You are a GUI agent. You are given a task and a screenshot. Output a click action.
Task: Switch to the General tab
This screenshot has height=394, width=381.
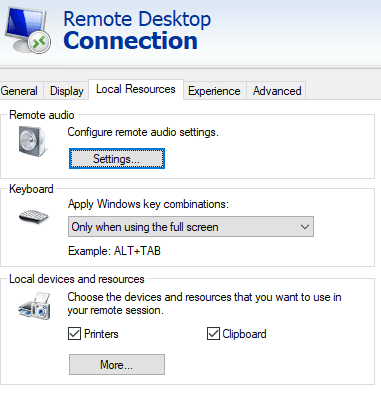pyautogui.click(x=21, y=91)
